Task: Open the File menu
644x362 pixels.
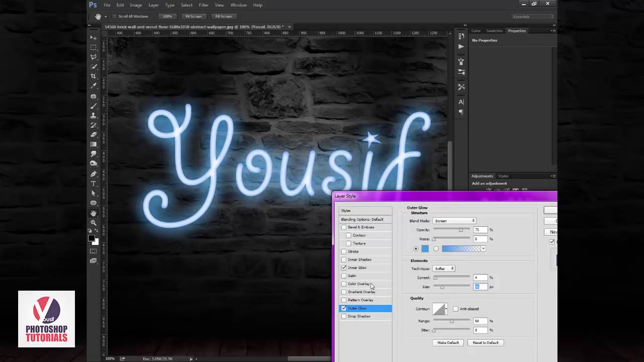Action: pos(107,5)
